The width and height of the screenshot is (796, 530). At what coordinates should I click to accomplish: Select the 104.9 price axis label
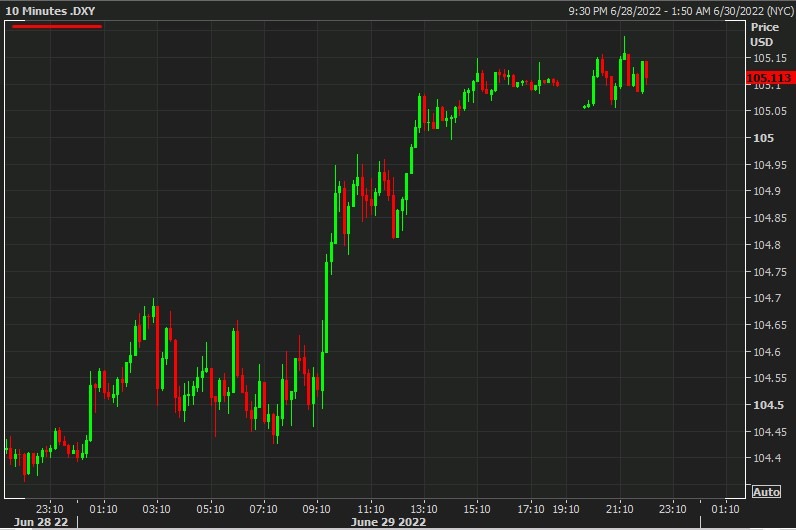[x=767, y=191]
